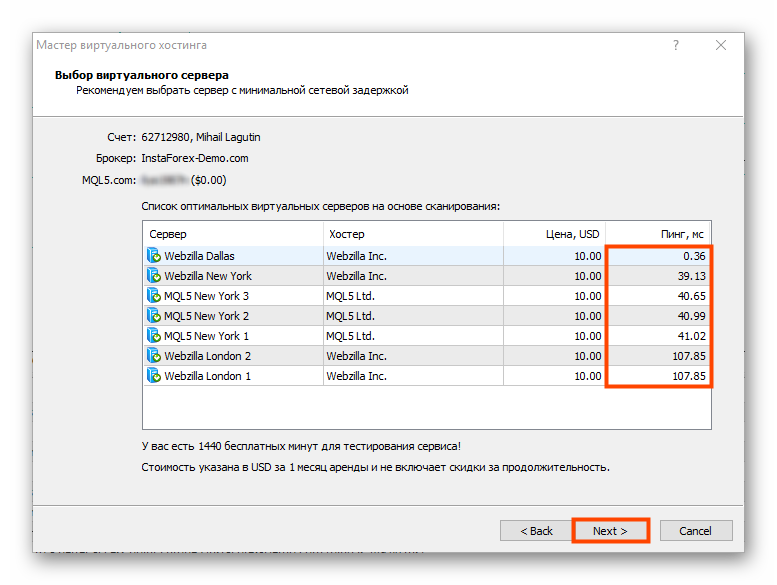Click the MQL5 New York 1 server icon

[154, 336]
